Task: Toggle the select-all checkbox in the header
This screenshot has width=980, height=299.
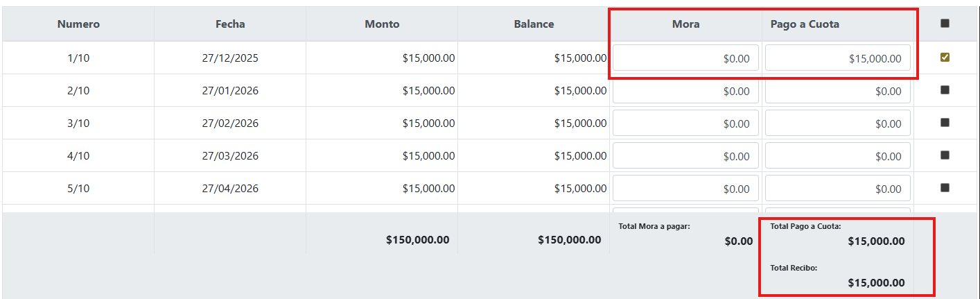Action: point(945,24)
